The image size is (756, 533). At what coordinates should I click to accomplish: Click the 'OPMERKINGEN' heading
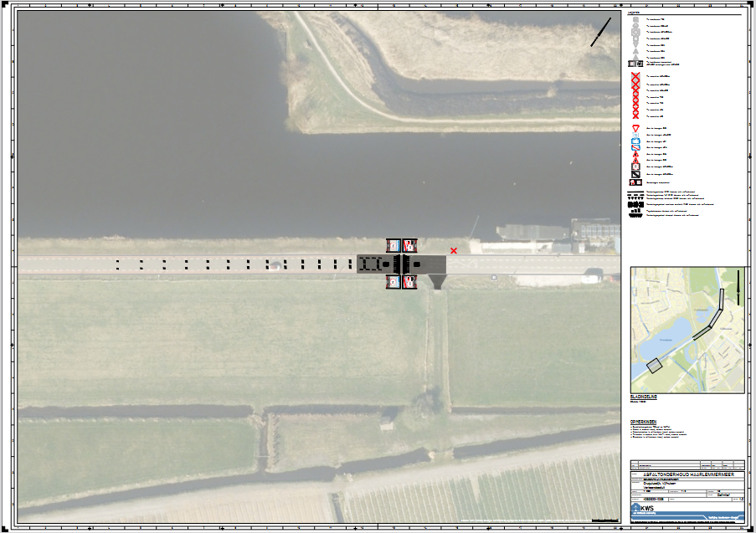(x=643, y=422)
